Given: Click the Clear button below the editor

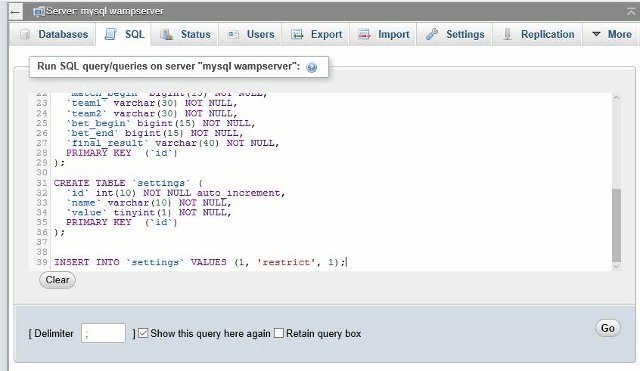Looking at the screenshot, I should pos(57,280).
